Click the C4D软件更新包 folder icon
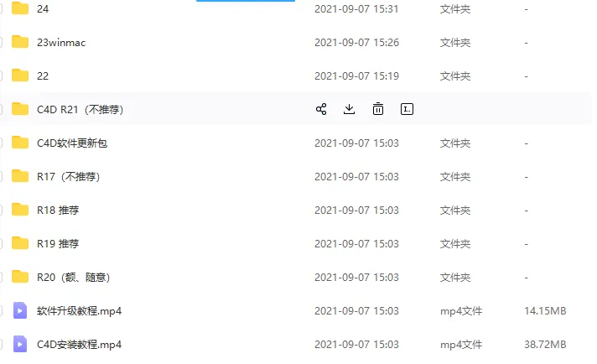The width and height of the screenshot is (597, 364). click(x=20, y=143)
